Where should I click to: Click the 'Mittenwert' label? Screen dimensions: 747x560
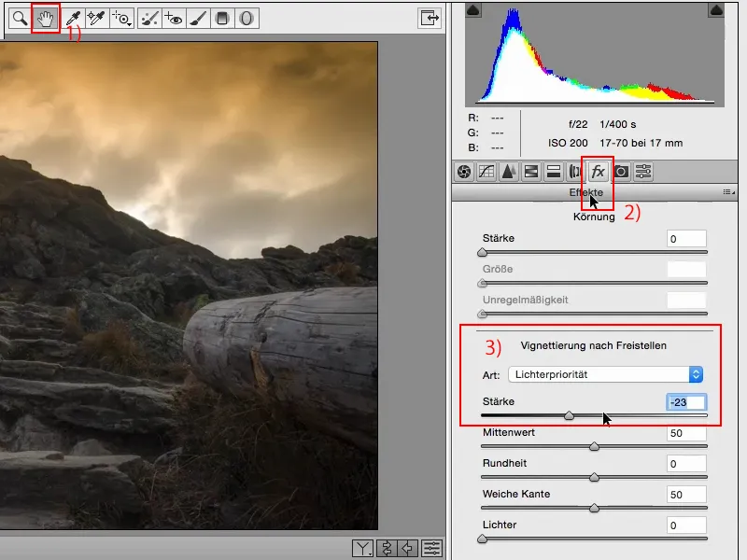click(508, 432)
